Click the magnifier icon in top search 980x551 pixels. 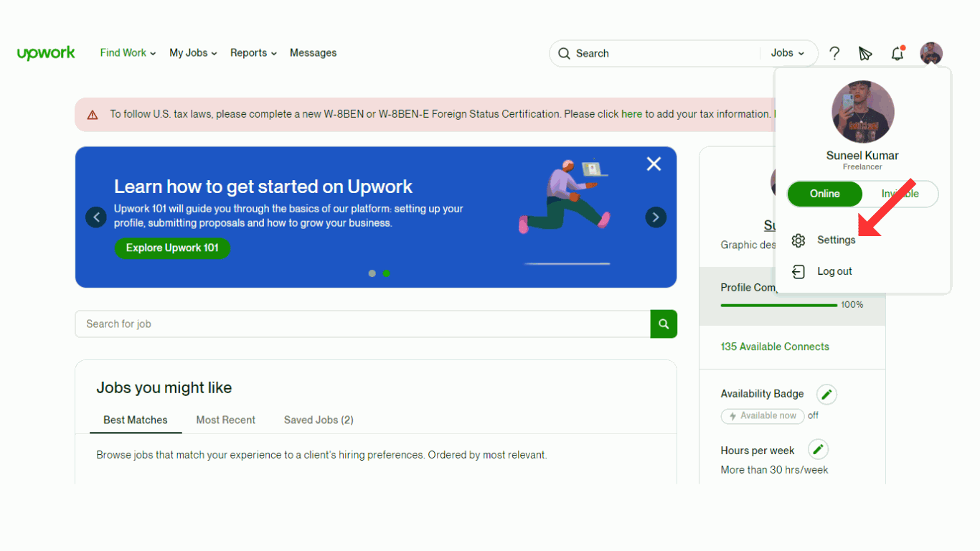click(564, 53)
